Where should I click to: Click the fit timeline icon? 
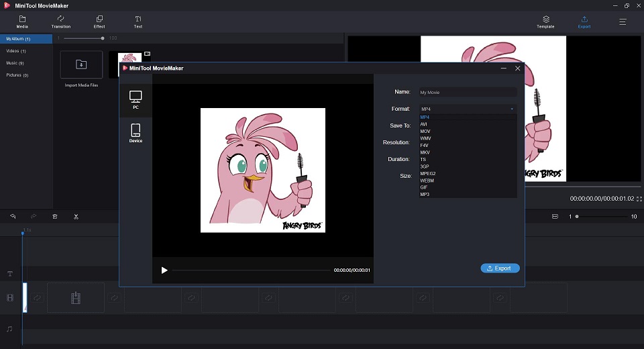pos(555,216)
